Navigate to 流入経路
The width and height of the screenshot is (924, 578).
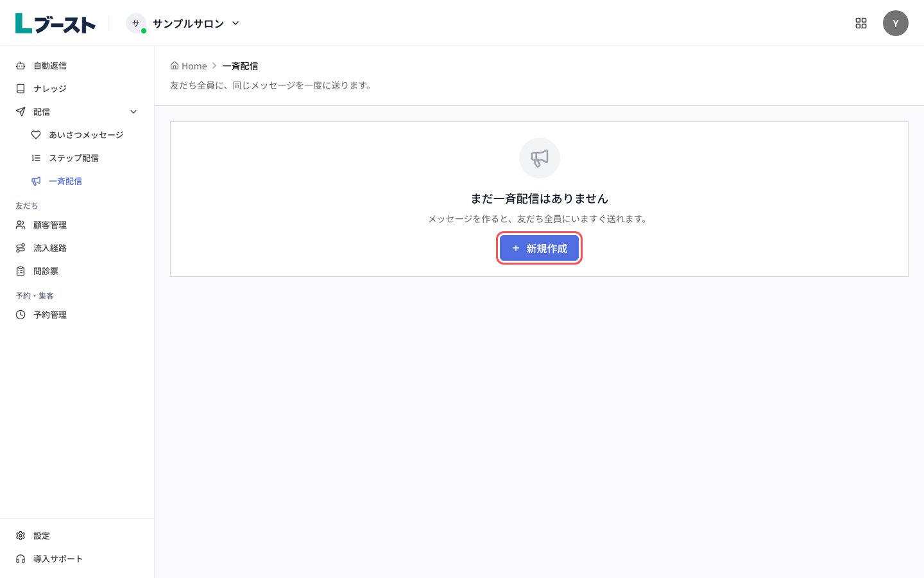click(77, 248)
